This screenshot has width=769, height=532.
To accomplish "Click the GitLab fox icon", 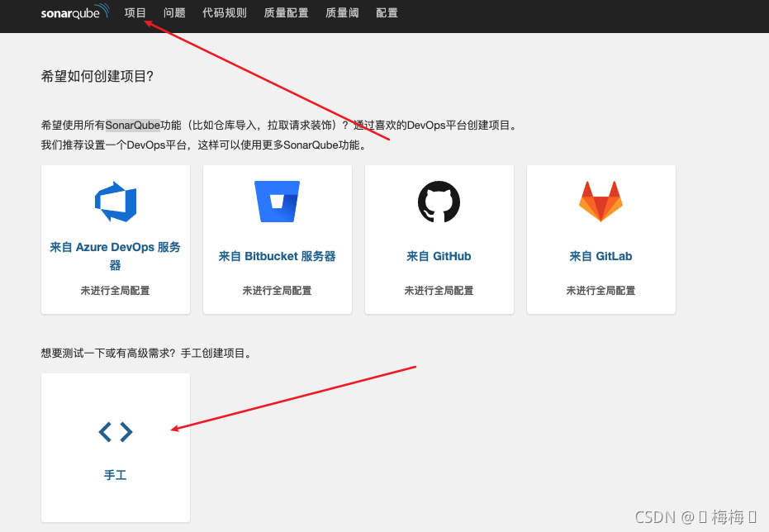I will click(x=600, y=202).
